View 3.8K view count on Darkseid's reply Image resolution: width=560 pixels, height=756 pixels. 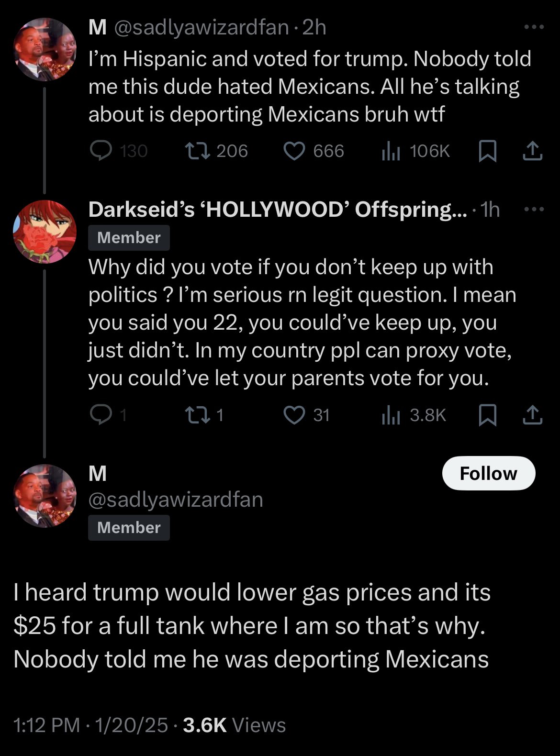pyautogui.click(x=391, y=415)
